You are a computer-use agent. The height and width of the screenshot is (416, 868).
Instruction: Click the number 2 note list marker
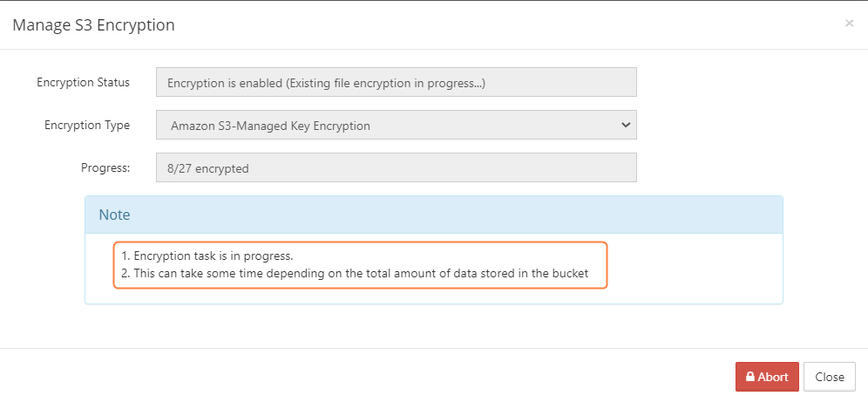coord(125,273)
